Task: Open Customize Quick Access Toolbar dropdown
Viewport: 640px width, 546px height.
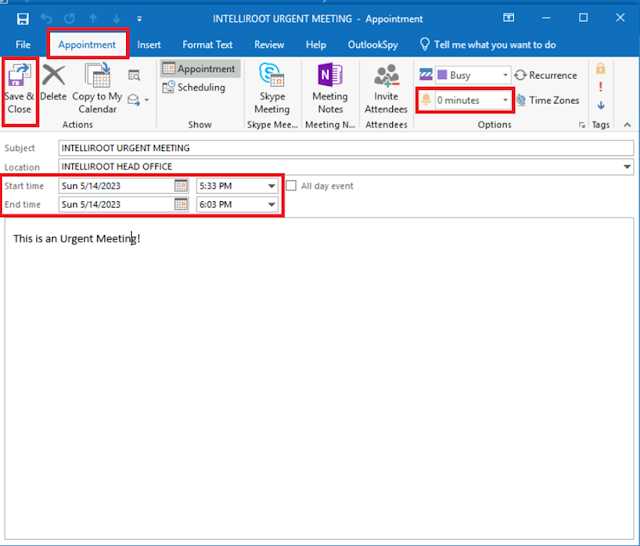Action: [139, 19]
